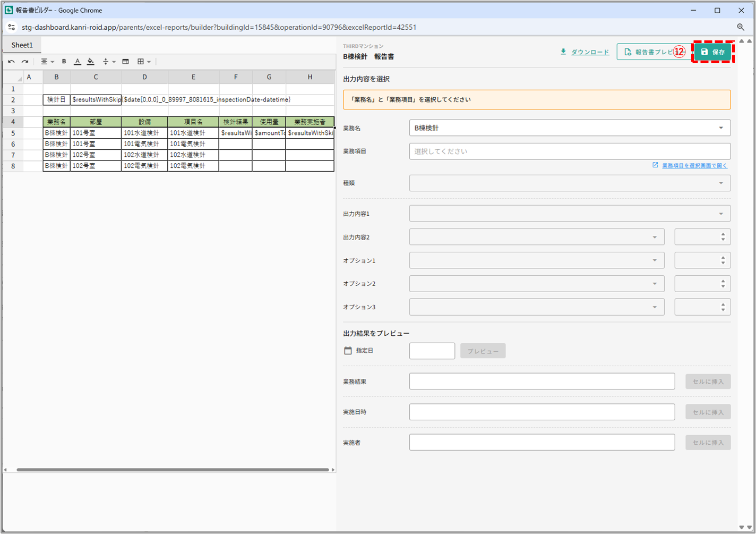The image size is (756, 534).
Task: Click the 業務実施者 header cell
Action: [310, 122]
